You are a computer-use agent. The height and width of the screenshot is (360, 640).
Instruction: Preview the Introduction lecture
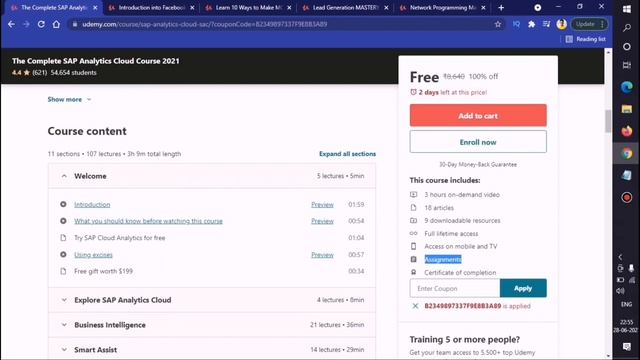point(322,204)
